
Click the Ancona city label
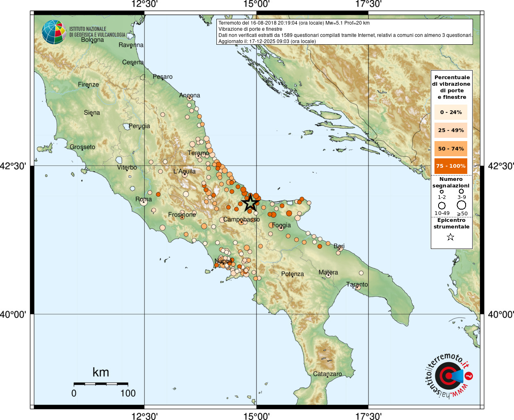click(190, 95)
